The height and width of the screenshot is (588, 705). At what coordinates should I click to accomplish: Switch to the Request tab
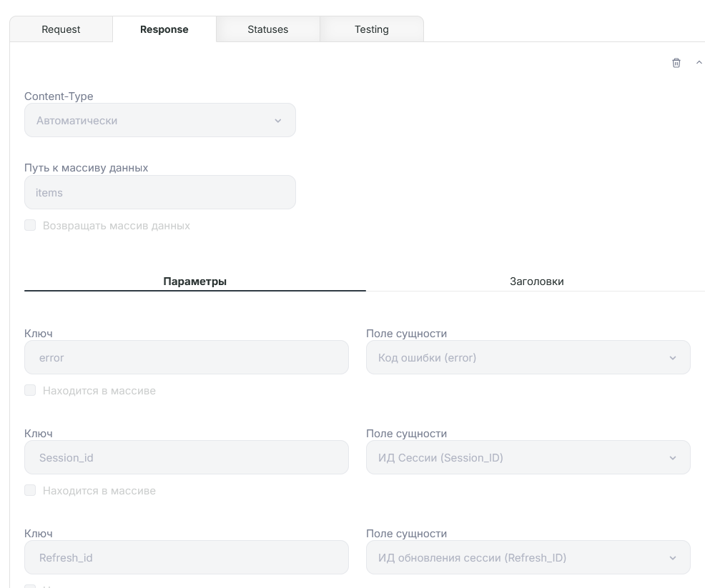point(61,29)
